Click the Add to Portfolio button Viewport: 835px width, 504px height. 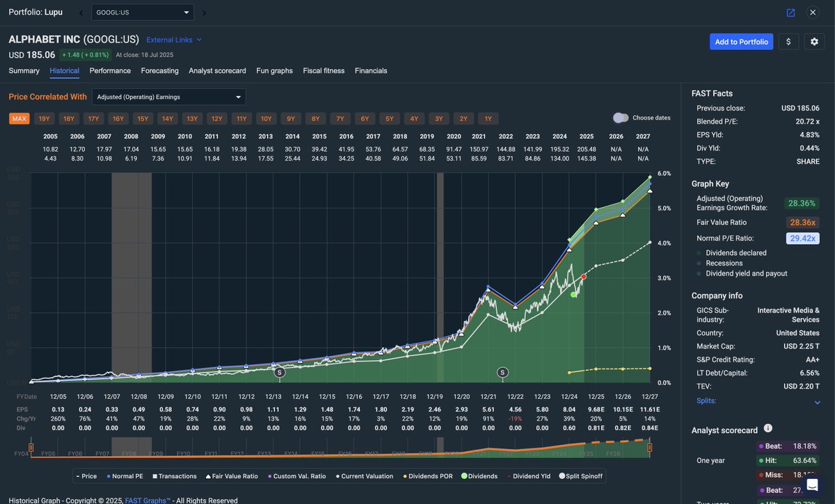pyautogui.click(x=741, y=42)
